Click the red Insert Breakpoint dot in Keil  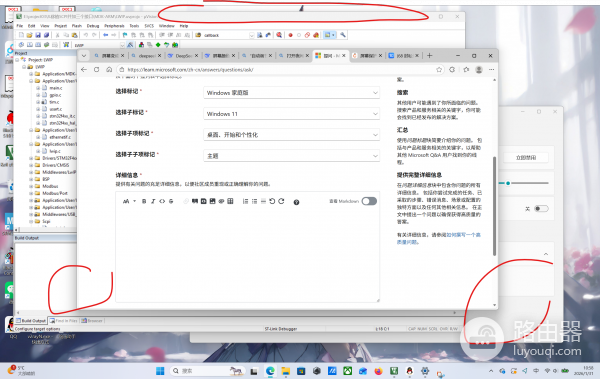(290, 35)
